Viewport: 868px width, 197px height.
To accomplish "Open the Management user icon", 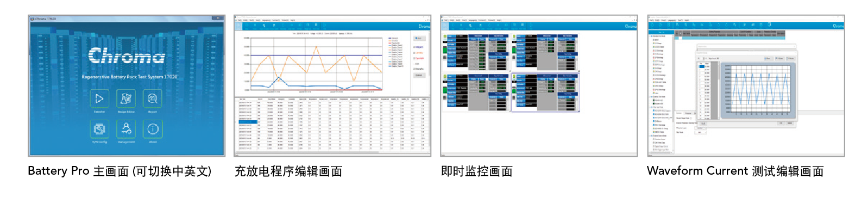I will click(126, 129).
